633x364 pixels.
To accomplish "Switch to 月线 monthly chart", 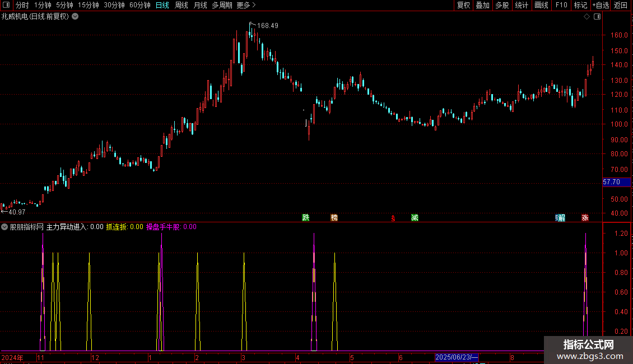I will coord(200,5).
